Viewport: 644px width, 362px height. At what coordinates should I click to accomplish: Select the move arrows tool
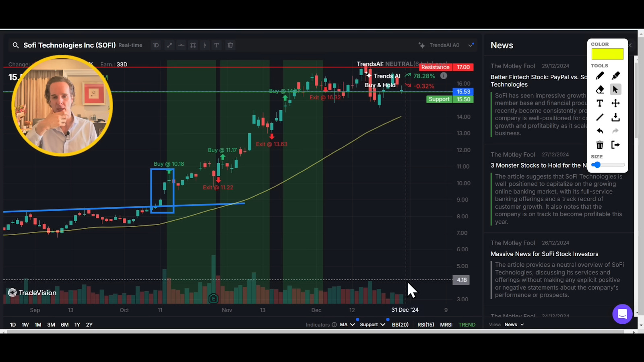(x=615, y=103)
